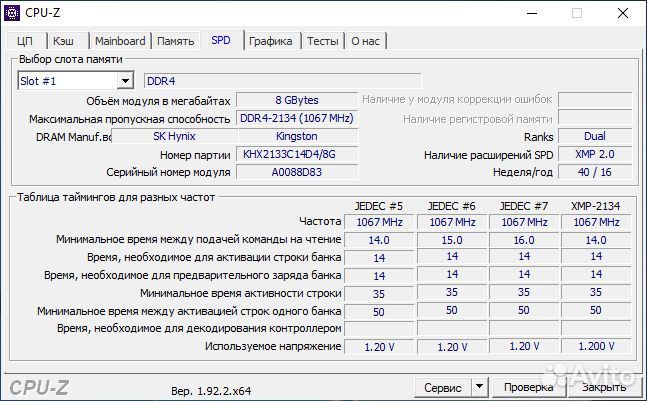Switch to the Тесты tab
This screenshot has height=401, width=647.
[x=323, y=41]
